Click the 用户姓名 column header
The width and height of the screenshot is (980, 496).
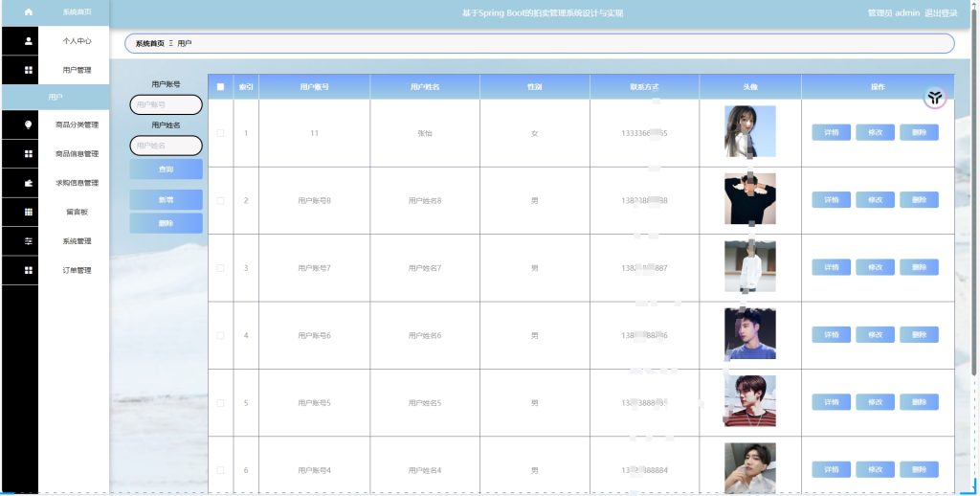tap(425, 87)
